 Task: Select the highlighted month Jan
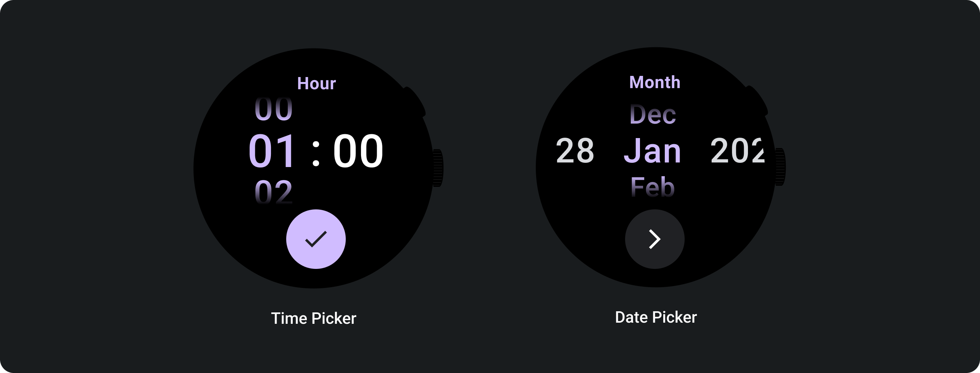tap(653, 151)
